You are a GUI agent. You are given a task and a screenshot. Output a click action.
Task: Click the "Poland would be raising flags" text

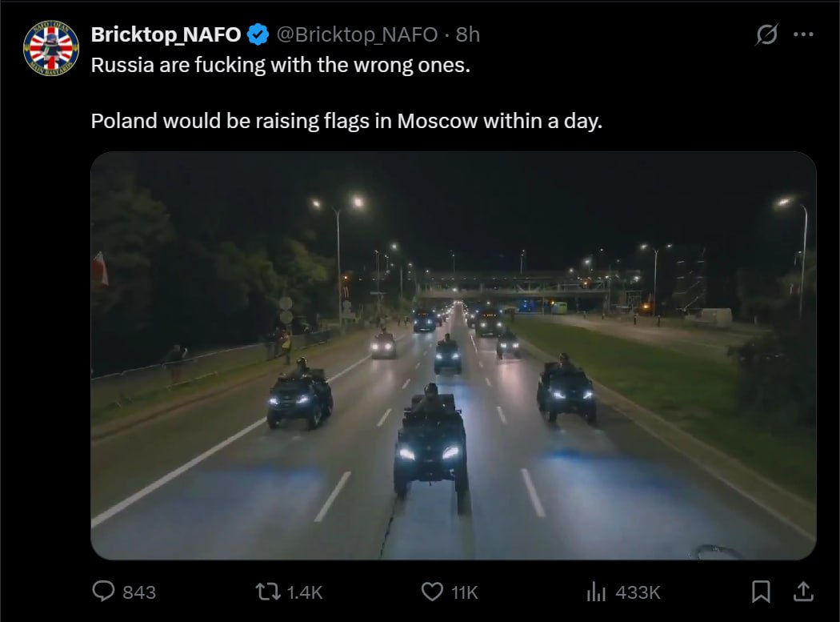click(346, 122)
